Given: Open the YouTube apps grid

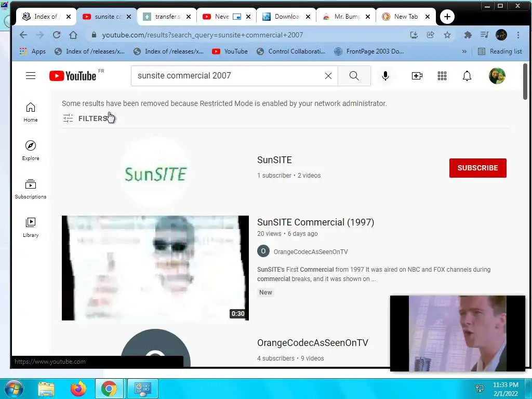Looking at the screenshot, I should point(442,76).
